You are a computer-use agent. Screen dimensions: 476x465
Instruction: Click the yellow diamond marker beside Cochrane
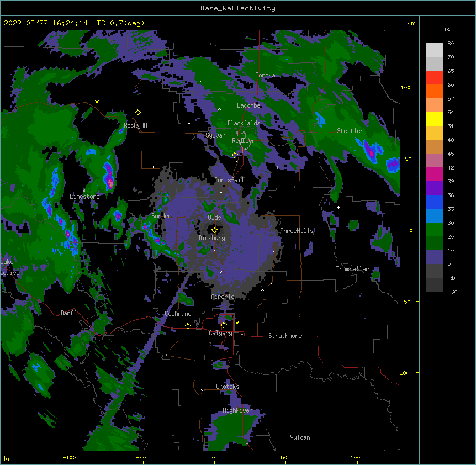188,326
